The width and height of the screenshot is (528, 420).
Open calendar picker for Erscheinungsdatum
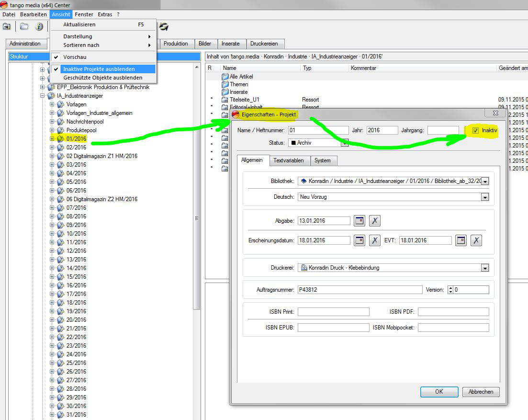(359, 240)
